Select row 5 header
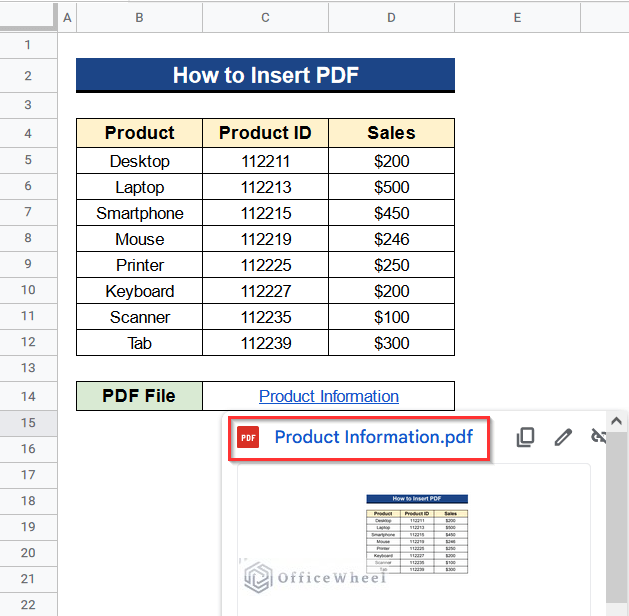 coord(28,160)
